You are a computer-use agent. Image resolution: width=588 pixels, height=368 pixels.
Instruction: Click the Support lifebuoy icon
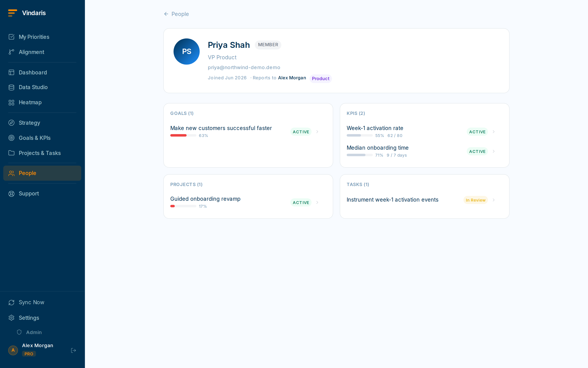point(11,193)
